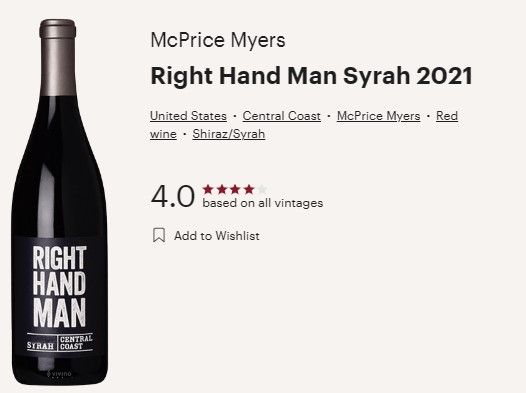Select the first red rating star
The image size is (526, 393).
(208, 189)
